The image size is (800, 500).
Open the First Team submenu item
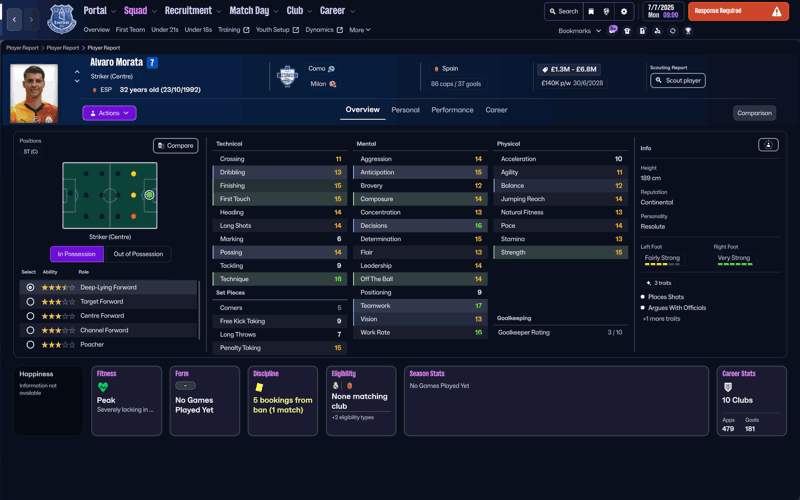[130, 30]
